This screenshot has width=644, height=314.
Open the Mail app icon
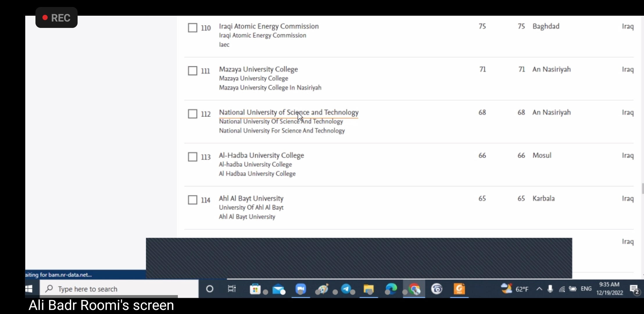click(x=278, y=289)
